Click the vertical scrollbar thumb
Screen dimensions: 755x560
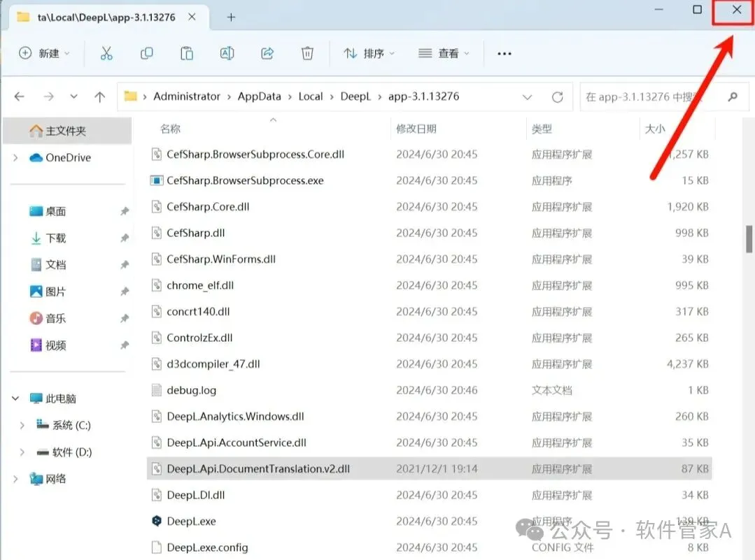pyautogui.click(x=749, y=239)
